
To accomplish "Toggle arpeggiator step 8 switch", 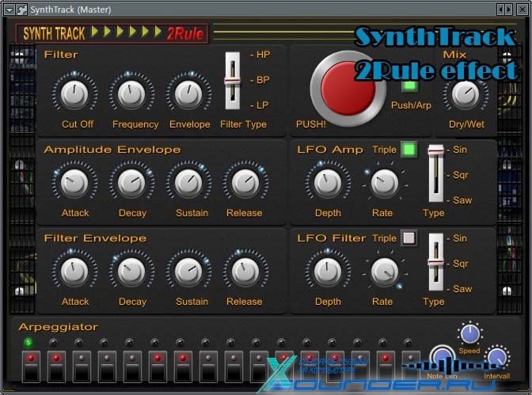I will click(208, 367).
